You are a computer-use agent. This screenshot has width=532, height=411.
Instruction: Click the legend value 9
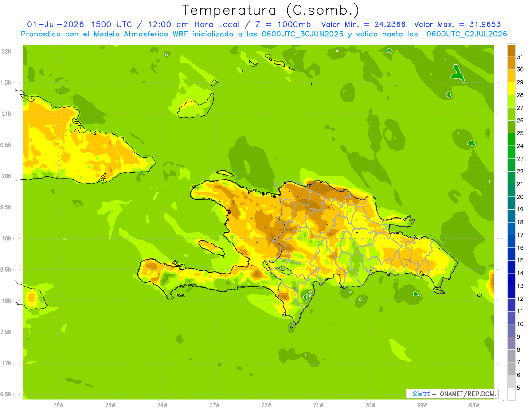pyautogui.click(x=519, y=337)
